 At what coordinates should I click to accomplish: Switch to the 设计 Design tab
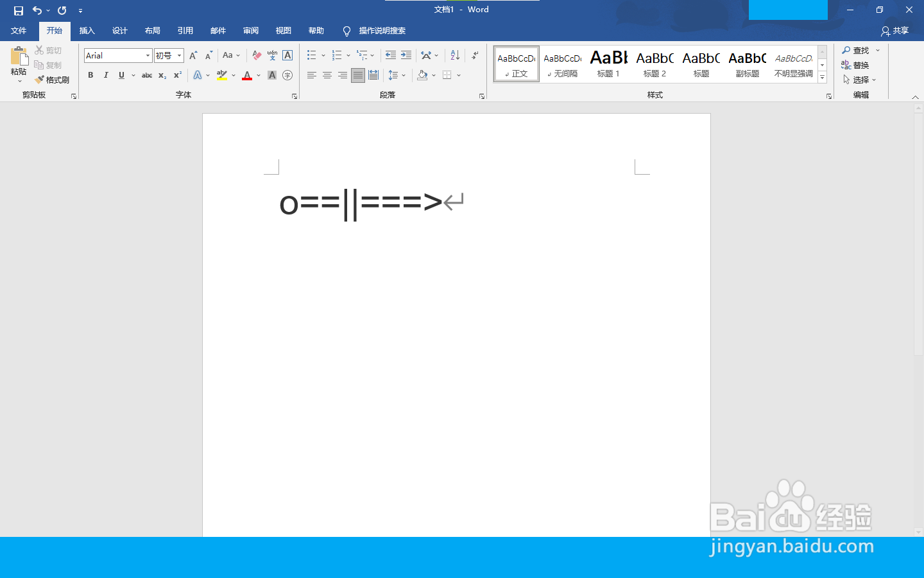pos(119,31)
